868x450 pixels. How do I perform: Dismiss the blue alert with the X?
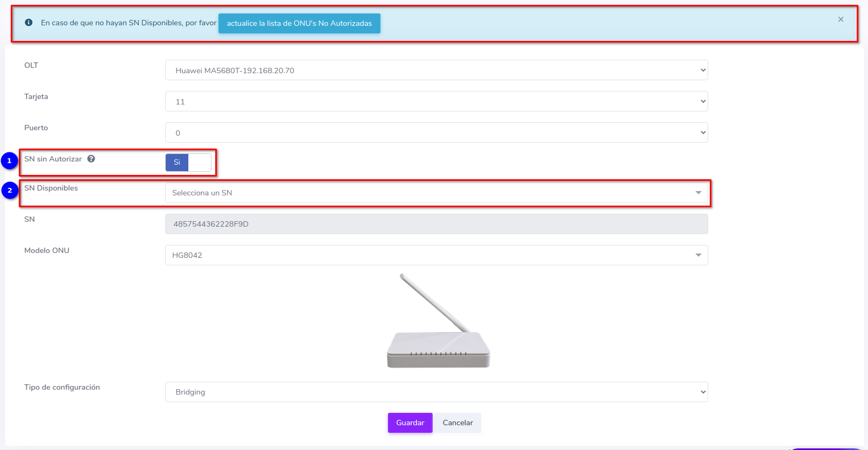[841, 19]
